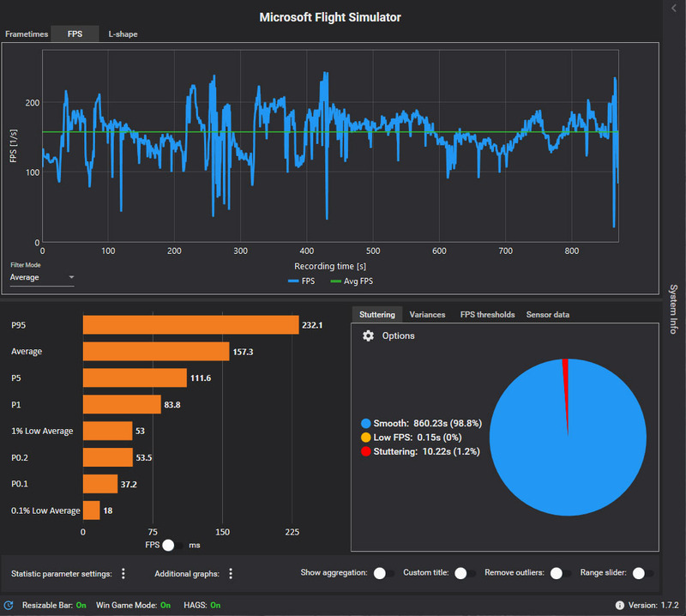Expand the System Info side panel

pos(674,309)
